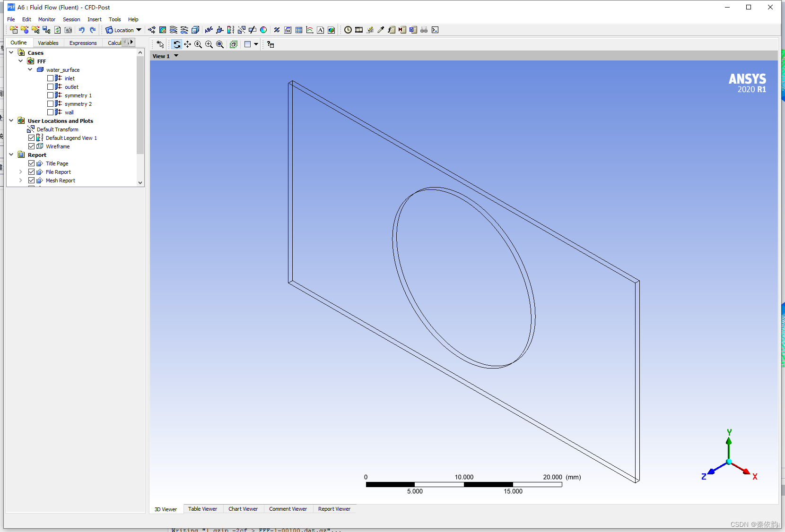785x532 pixels.
Task: Click the Load Results icon
Action: point(14,30)
